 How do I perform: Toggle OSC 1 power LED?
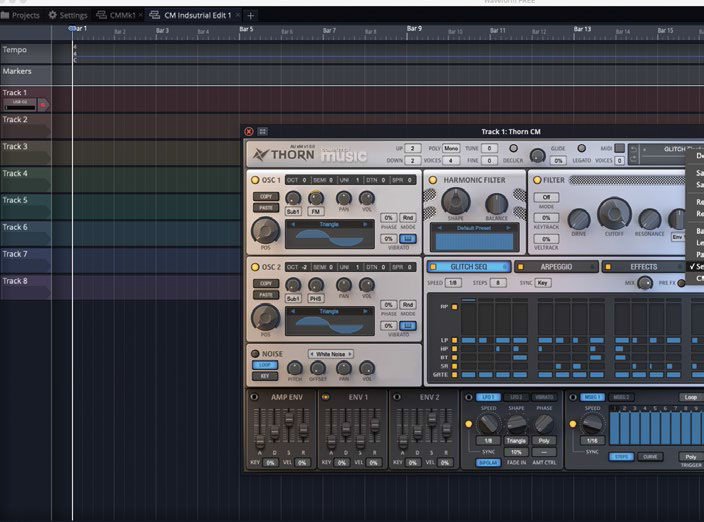click(x=255, y=180)
